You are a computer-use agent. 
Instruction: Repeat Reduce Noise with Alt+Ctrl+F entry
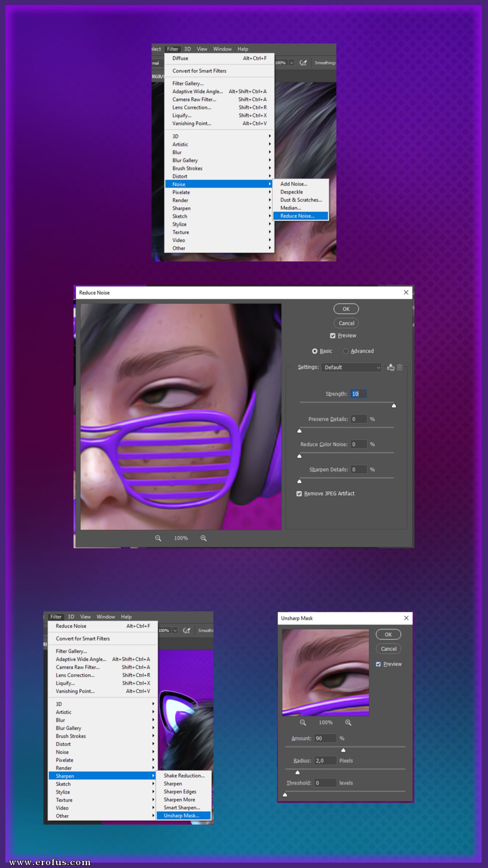coord(102,626)
